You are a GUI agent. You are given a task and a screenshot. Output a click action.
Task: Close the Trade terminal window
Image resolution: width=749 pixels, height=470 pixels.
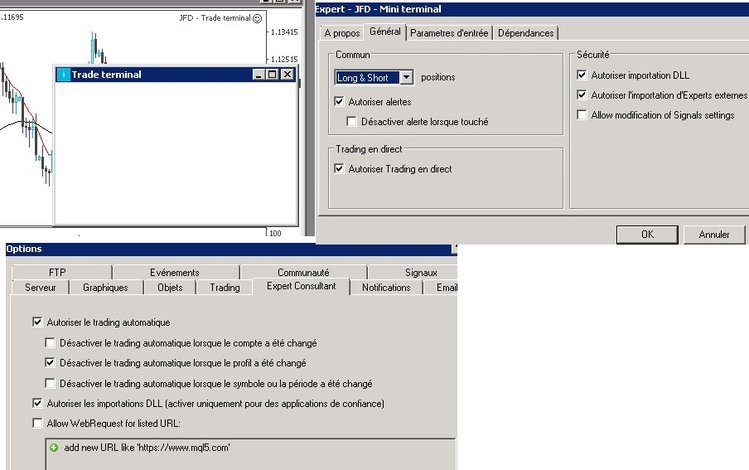point(287,75)
